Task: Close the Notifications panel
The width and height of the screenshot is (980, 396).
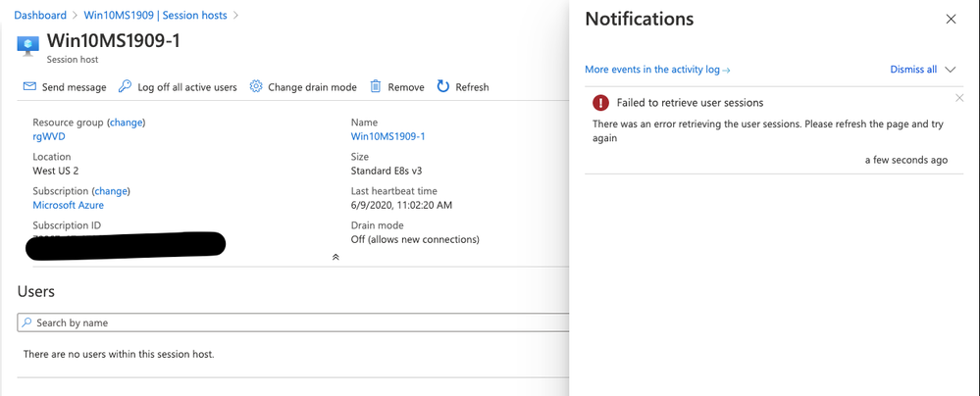Action: (951, 20)
